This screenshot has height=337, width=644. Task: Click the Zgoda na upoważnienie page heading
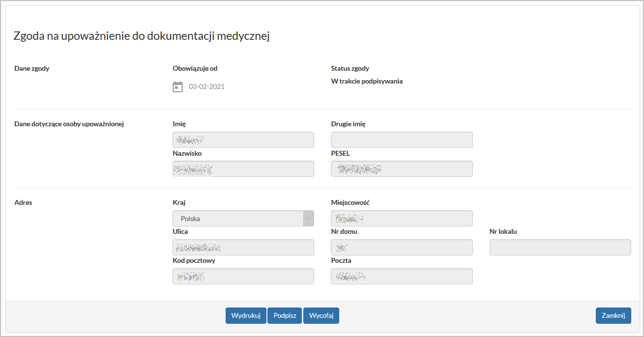[142, 36]
